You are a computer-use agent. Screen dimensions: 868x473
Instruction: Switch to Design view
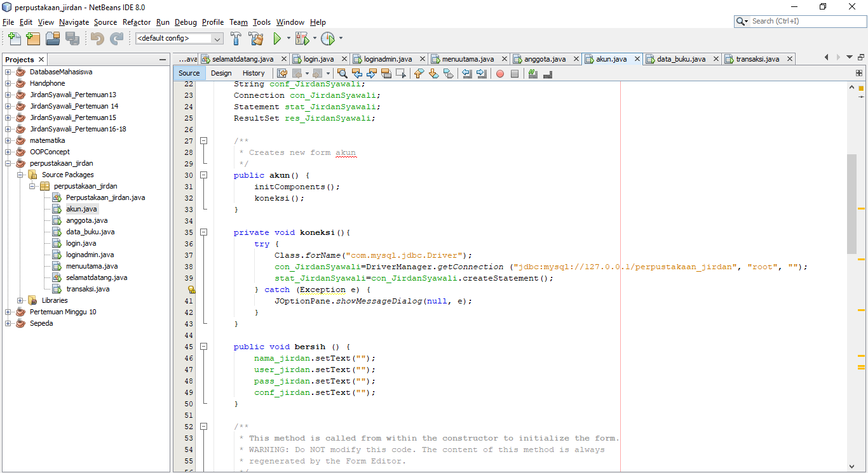(x=220, y=73)
